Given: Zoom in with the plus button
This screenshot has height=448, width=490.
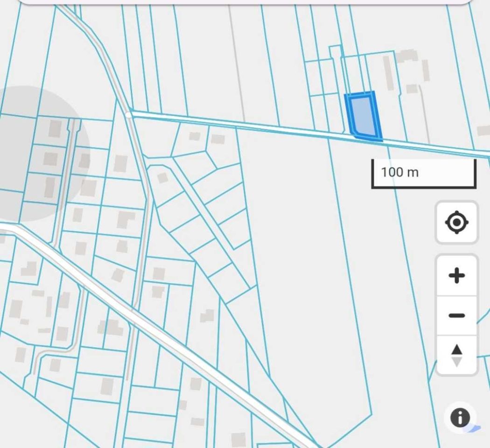Looking at the screenshot, I should tap(456, 275).
